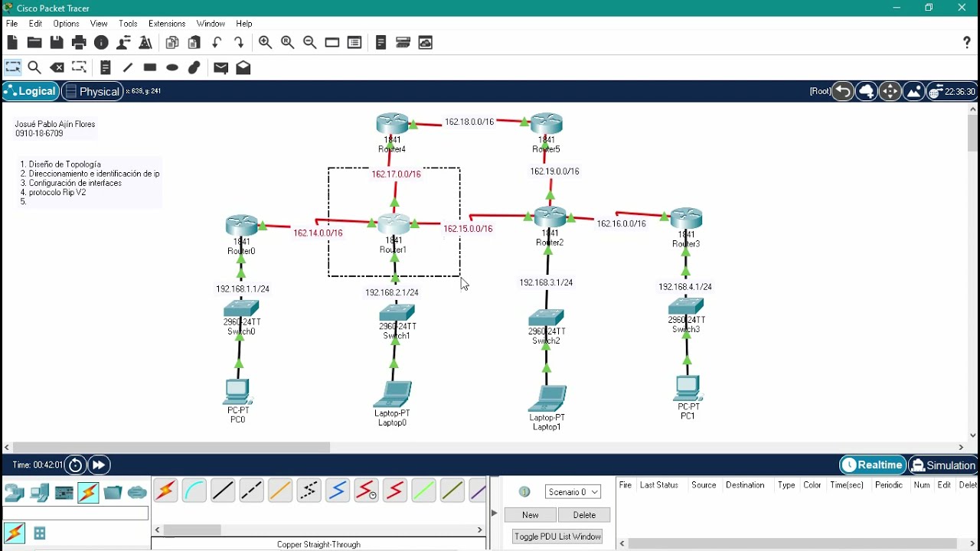Zoom in on the workspace
This screenshot has width=980, height=551.
point(265,43)
